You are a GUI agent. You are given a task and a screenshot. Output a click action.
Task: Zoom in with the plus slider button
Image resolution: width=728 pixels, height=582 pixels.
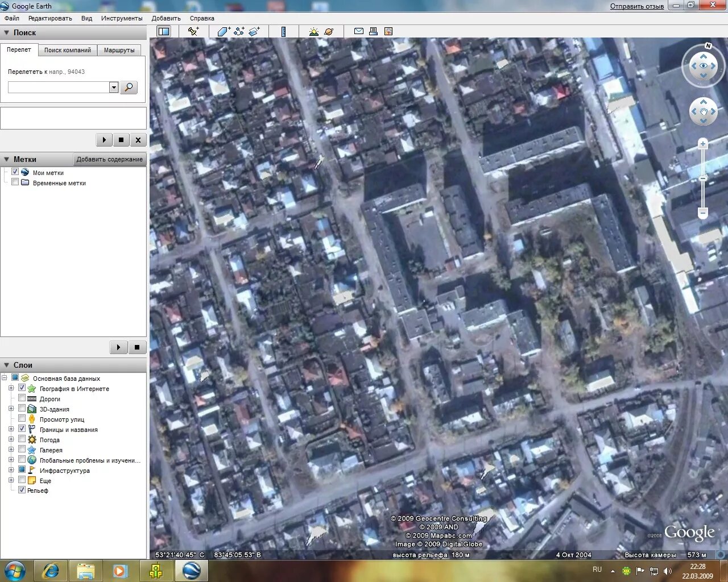click(x=703, y=144)
